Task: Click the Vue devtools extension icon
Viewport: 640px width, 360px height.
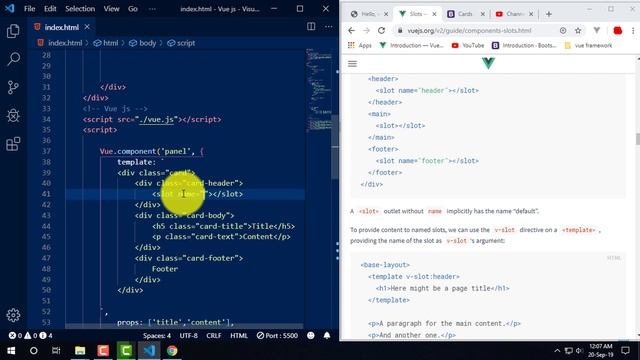Action: tap(597, 31)
